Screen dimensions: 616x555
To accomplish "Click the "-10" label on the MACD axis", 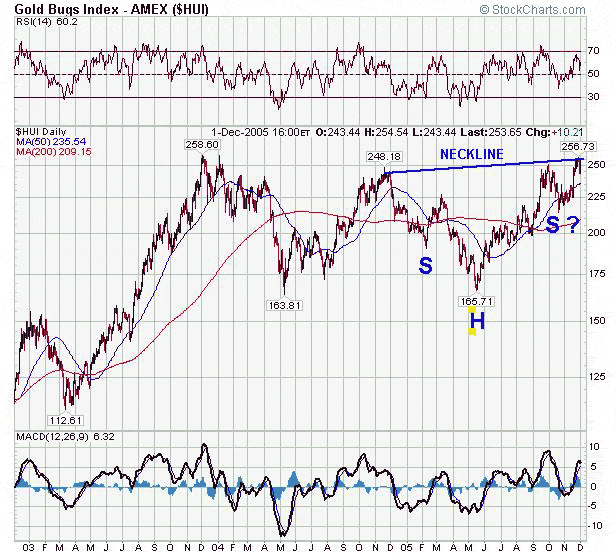I will pos(594,525).
